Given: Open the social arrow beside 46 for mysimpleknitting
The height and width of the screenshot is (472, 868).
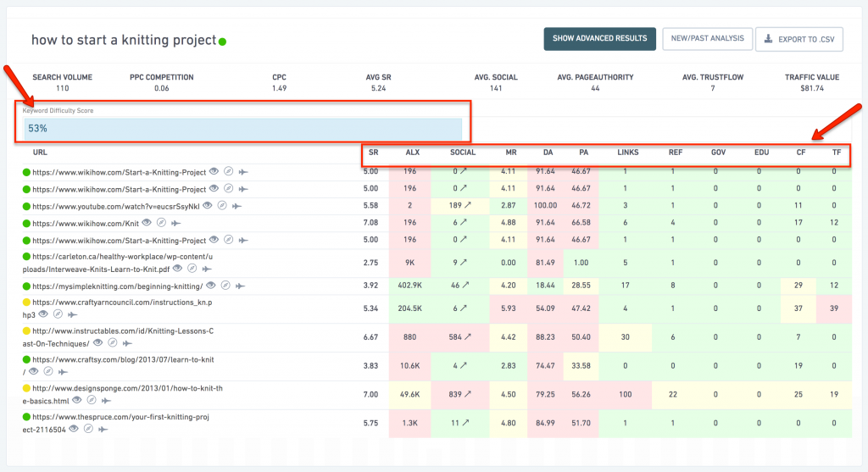Looking at the screenshot, I should click(465, 285).
